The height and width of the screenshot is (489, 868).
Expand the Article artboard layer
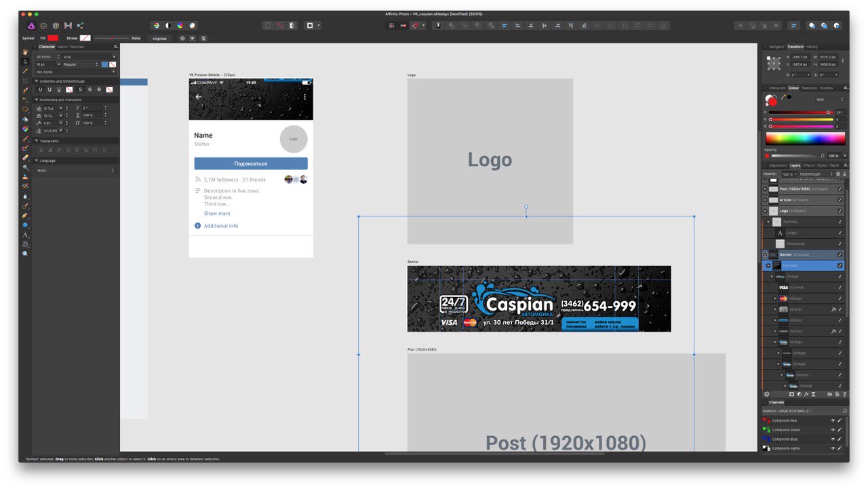coord(766,200)
